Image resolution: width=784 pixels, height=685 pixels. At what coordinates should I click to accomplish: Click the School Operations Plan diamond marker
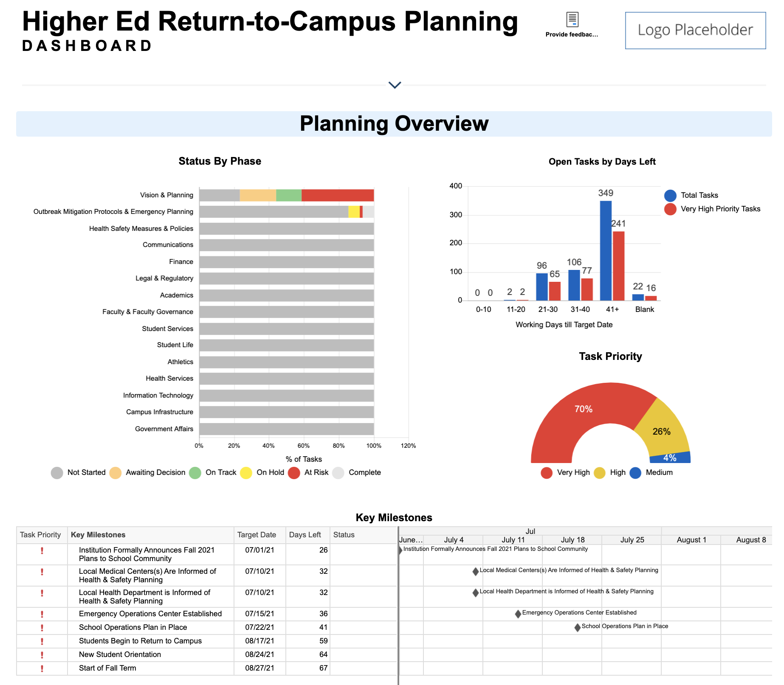[x=577, y=627]
